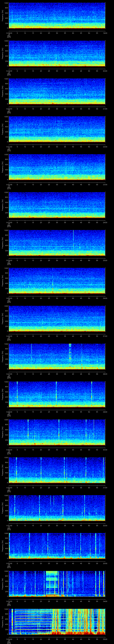Click the 21:00 end time label
The height and width of the screenshot is (644, 114).
point(105,109)
